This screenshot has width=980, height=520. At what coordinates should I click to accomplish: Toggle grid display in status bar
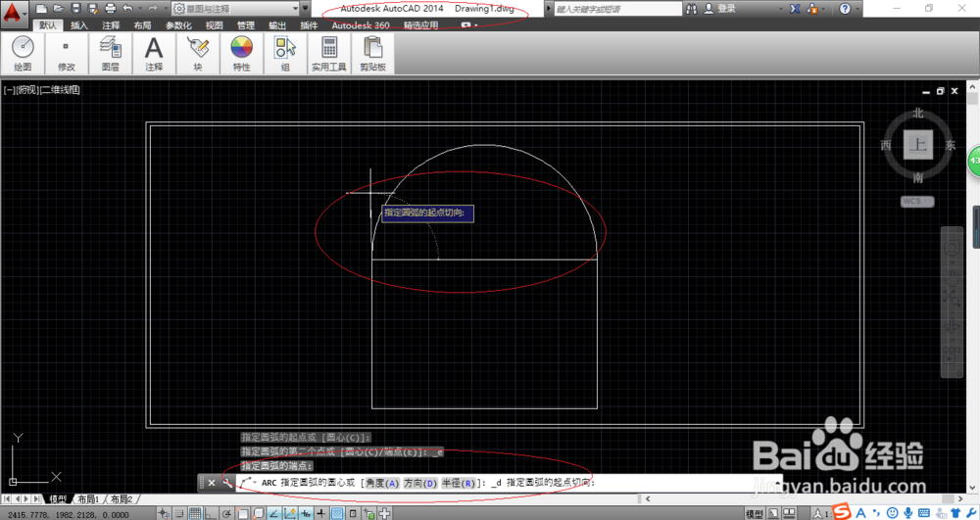pyautogui.click(x=195, y=513)
